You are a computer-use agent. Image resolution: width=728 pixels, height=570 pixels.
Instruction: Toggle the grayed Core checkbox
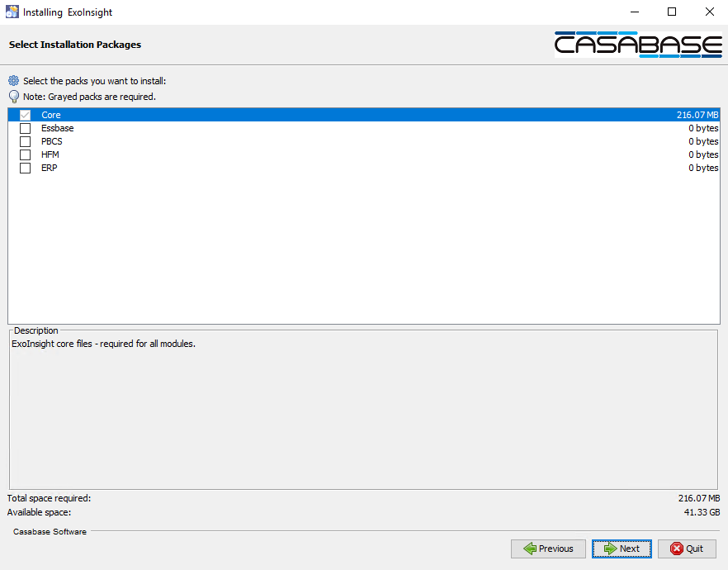tap(25, 116)
